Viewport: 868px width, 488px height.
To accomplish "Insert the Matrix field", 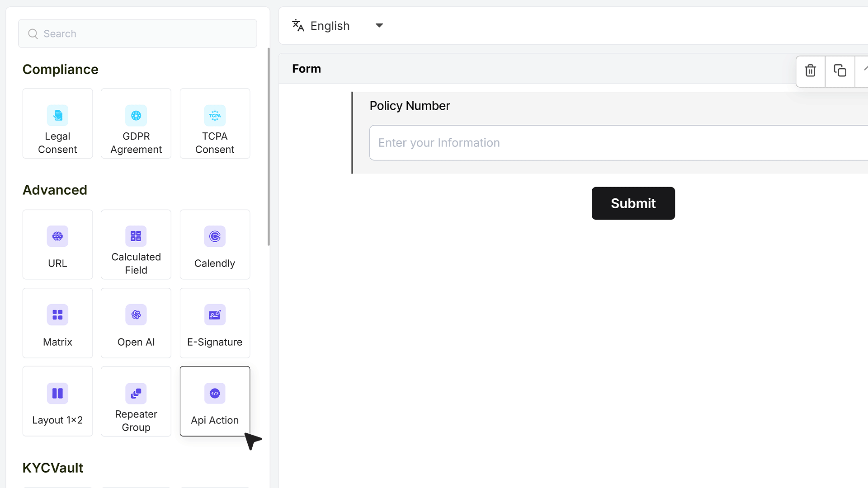I will [x=57, y=323].
